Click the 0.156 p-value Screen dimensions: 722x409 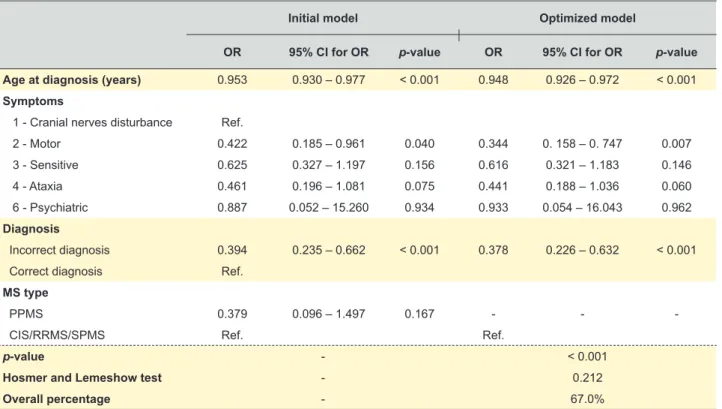pos(419,165)
